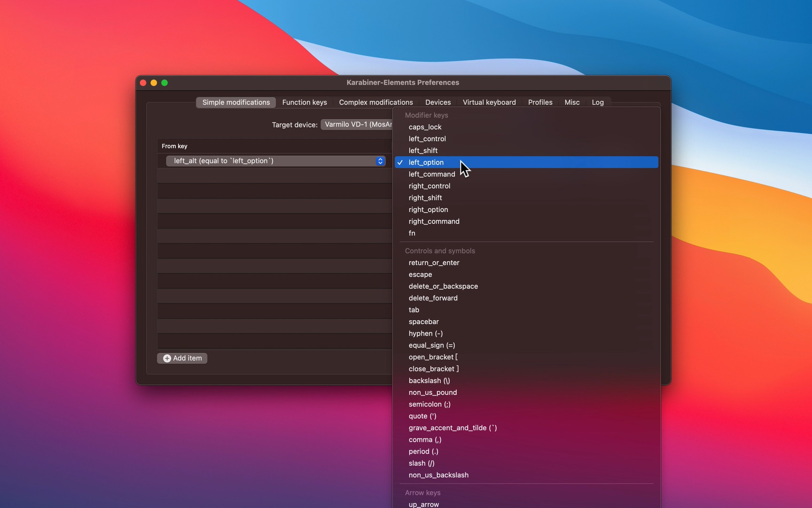Choose grave_accent_and_tilde (`) entry
This screenshot has height=508, width=812.
(x=526, y=427)
